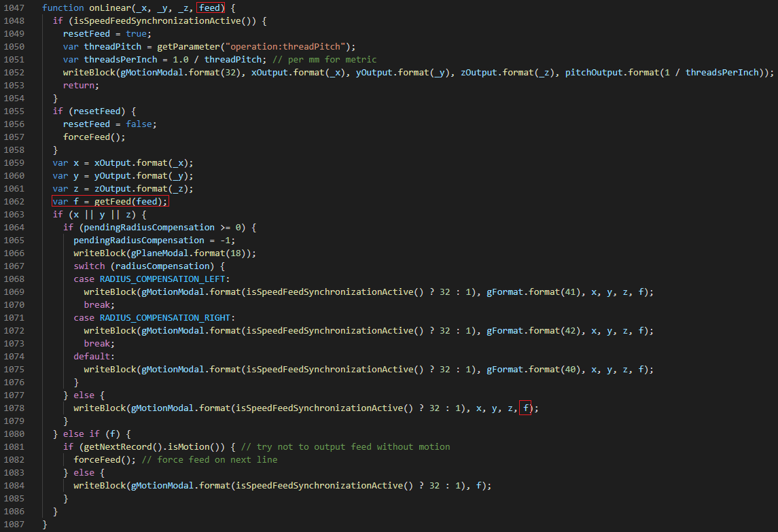
Task: Click the keyword false on line 1056
Action: click(139, 124)
